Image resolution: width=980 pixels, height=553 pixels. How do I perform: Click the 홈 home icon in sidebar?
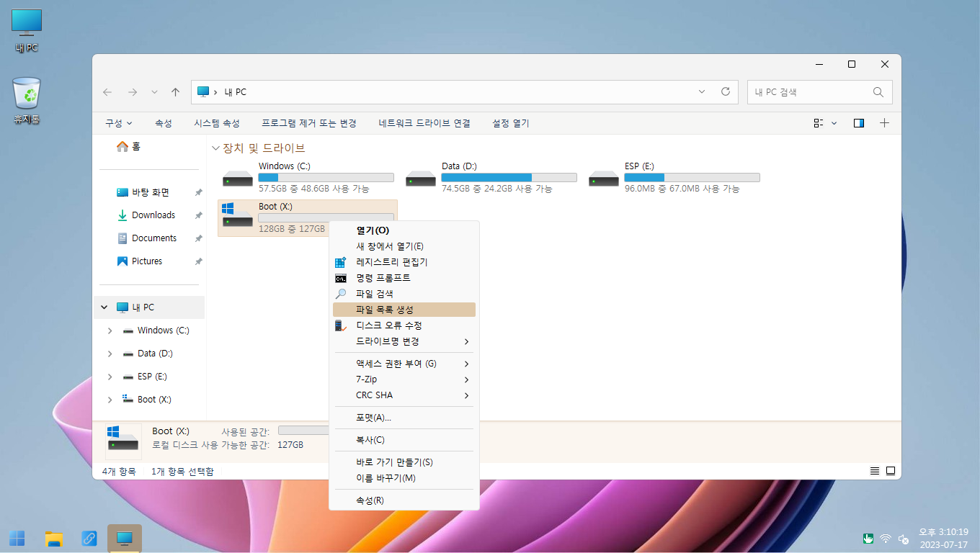pos(122,146)
